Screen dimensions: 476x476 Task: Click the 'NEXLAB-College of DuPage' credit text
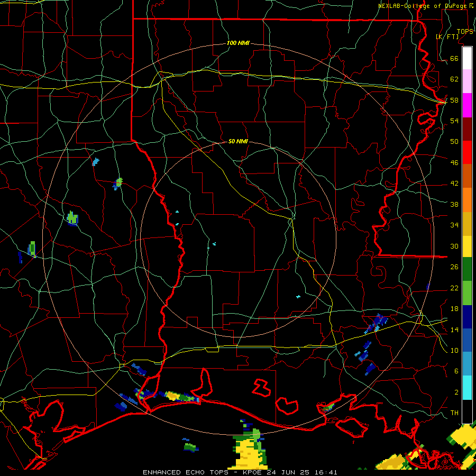[x=423, y=6]
